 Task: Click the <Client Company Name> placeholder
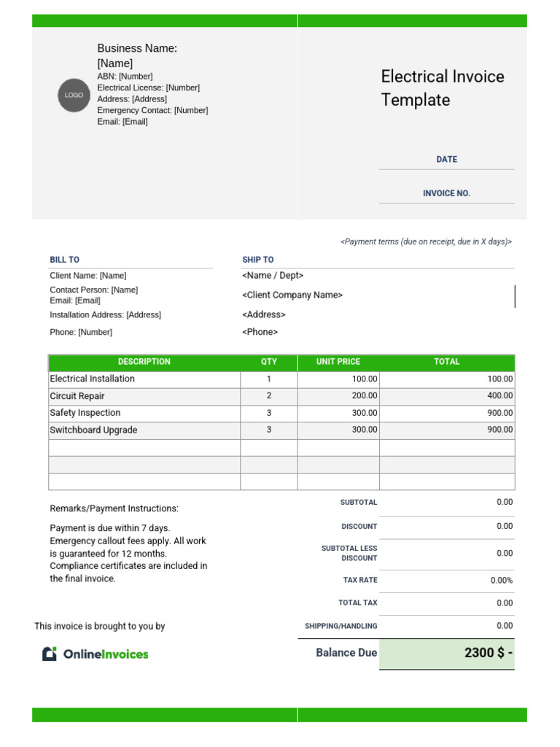(x=292, y=295)
